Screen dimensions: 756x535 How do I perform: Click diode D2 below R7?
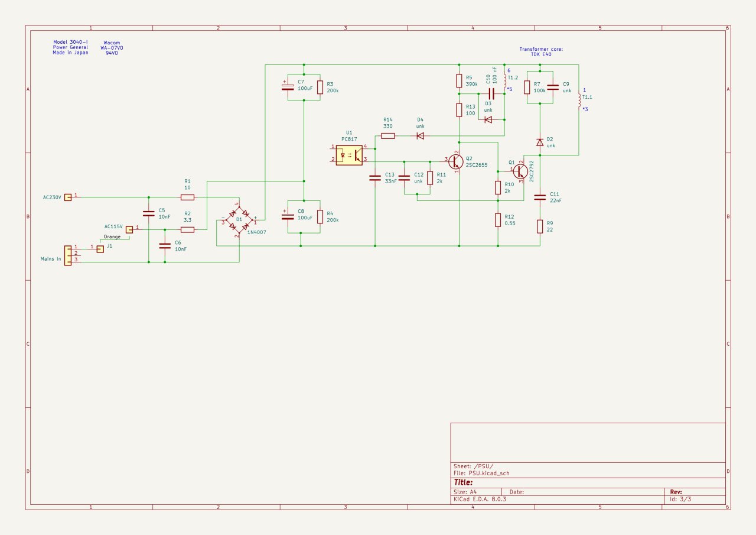(540, 142)
